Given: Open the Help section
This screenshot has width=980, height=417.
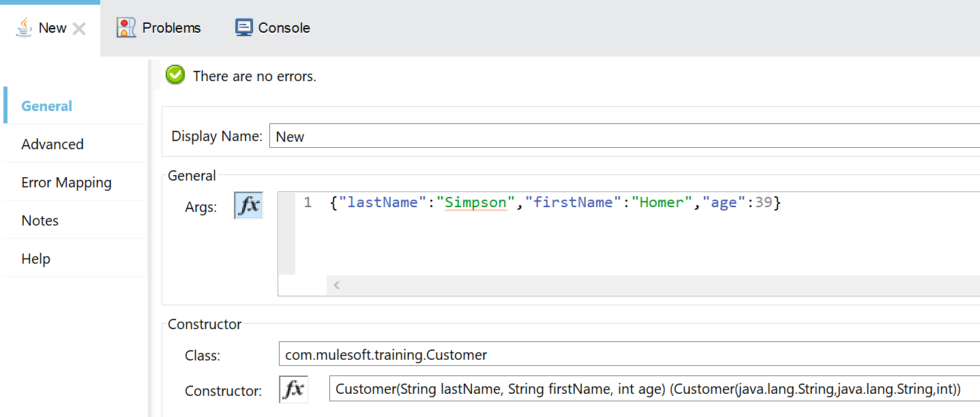Looking at the screenshot, I should [36, 259].
